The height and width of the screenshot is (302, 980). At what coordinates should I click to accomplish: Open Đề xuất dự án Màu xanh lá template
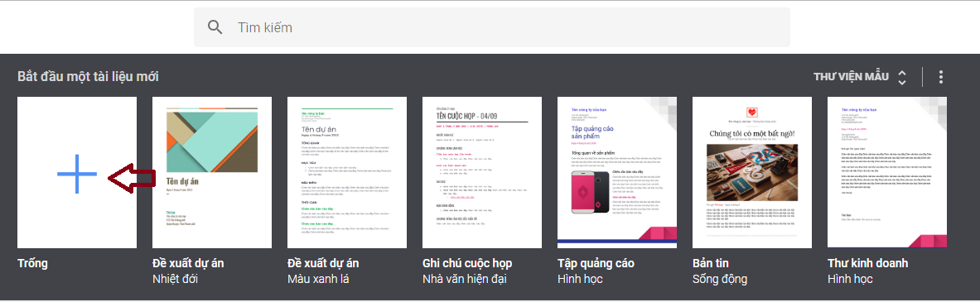[347, 172]
